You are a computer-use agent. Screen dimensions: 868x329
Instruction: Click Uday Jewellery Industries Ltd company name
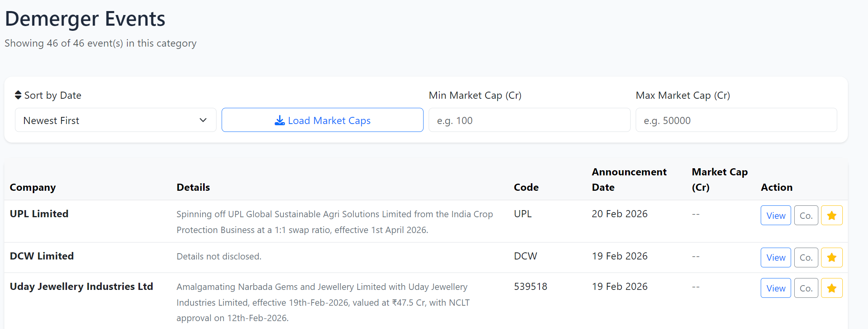pyautogui.click(x=81, y=286)
